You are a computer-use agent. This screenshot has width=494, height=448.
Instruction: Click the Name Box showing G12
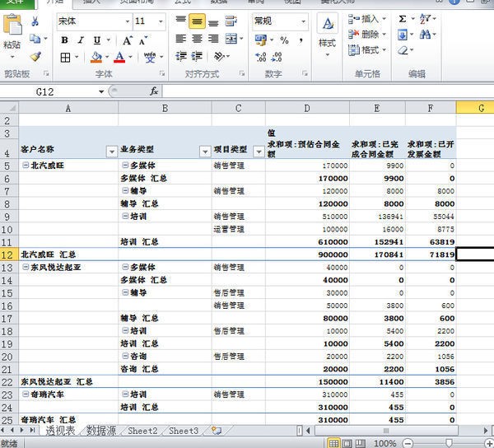(x=49, y=92)
